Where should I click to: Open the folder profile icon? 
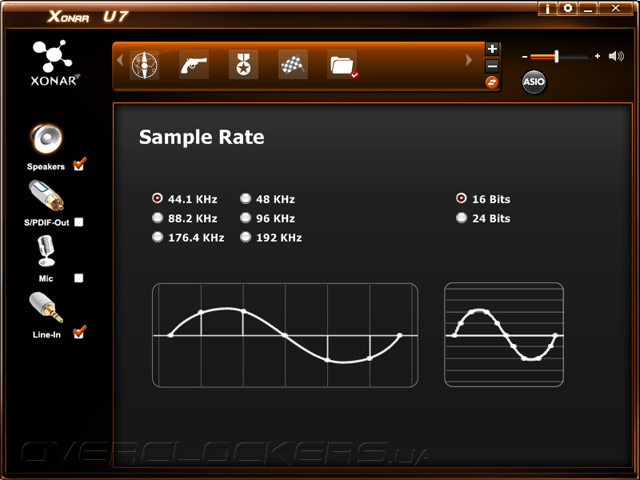(x=342, y=65)
